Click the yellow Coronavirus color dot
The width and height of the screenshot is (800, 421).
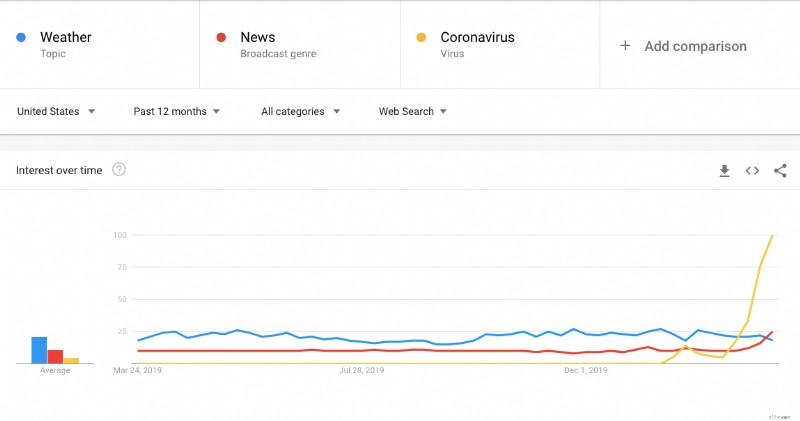(421, 38)
